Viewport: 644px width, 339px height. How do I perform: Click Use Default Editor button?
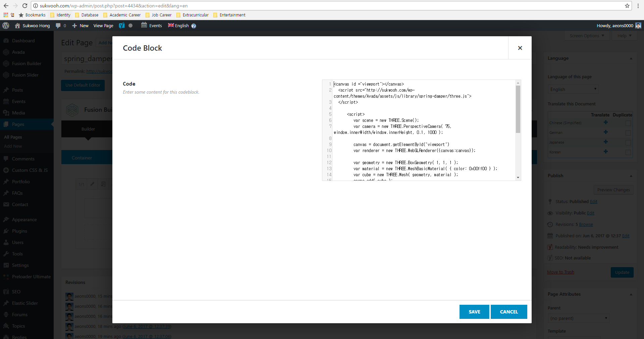point(83,85)
